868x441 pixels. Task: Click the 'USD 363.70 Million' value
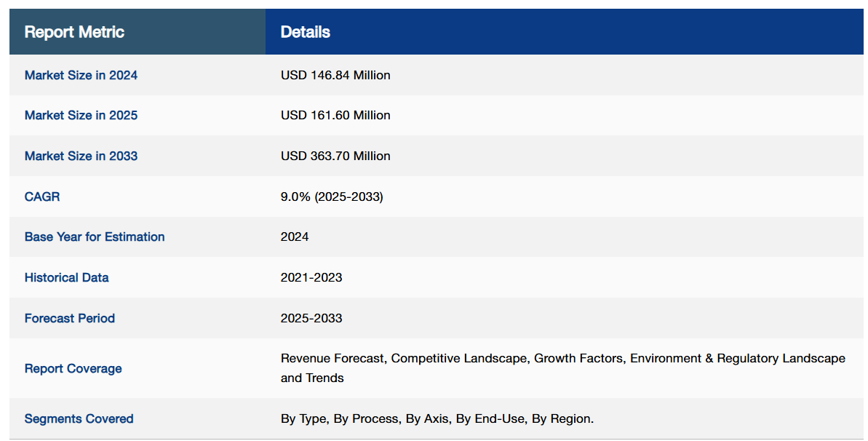click(x=335, y=156)
